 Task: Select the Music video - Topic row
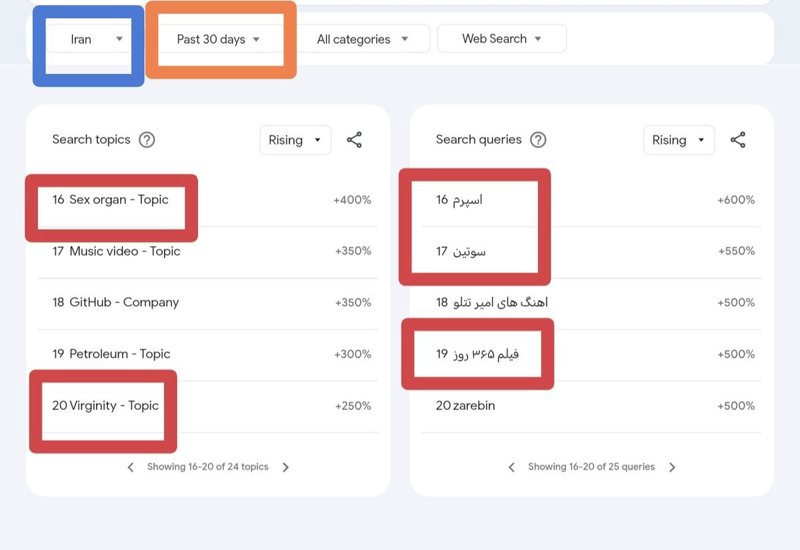(x=208, y=251)
